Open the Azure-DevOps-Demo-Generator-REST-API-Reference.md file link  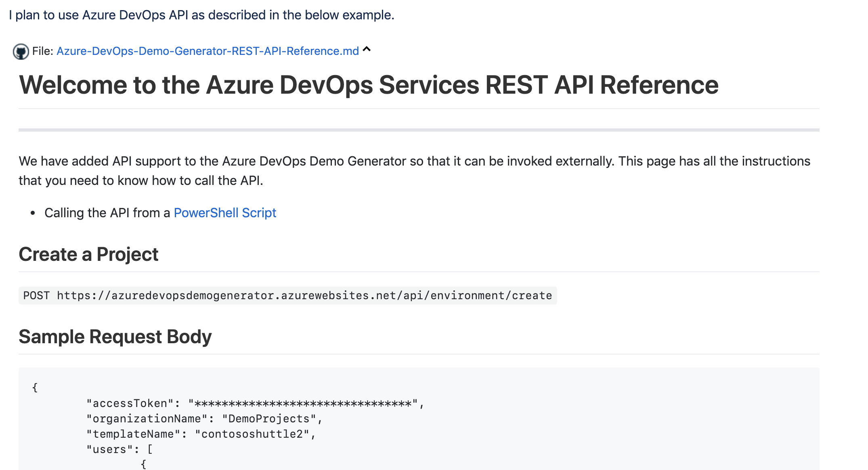[208, 51]
